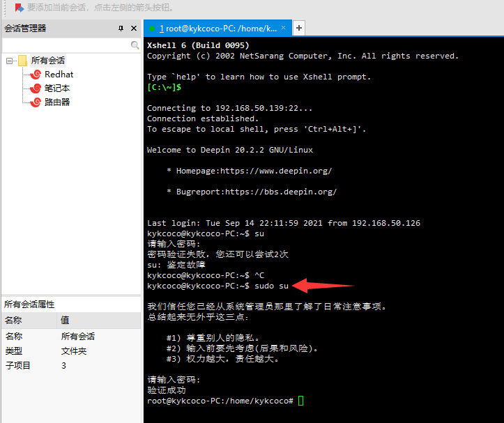This screenshot has width=504, height=423.
Task: Click the 值 column header
Action: click(99, 320)
